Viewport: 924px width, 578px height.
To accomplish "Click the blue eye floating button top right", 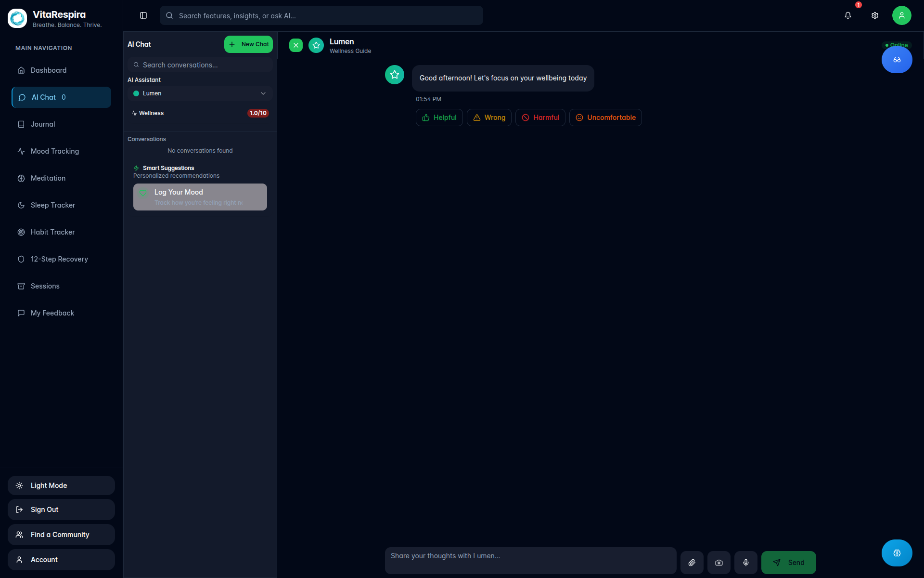I will pos(896,59).
